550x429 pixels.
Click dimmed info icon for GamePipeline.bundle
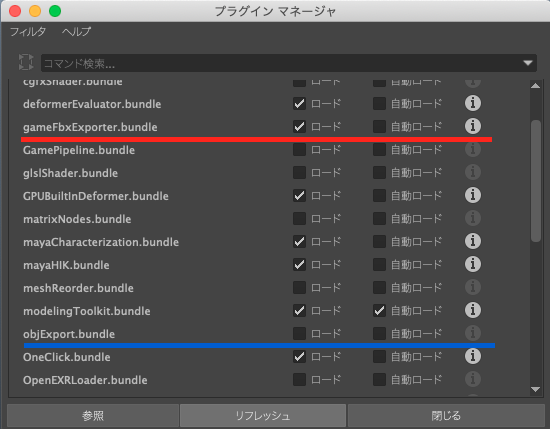pos(473,149)
